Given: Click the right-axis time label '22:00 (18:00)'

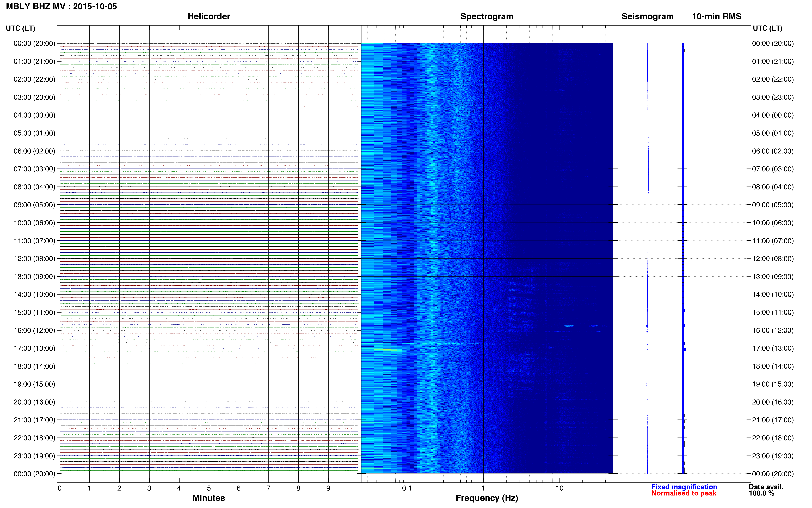Looking at the screenshot, I should [x=773, y=438].
